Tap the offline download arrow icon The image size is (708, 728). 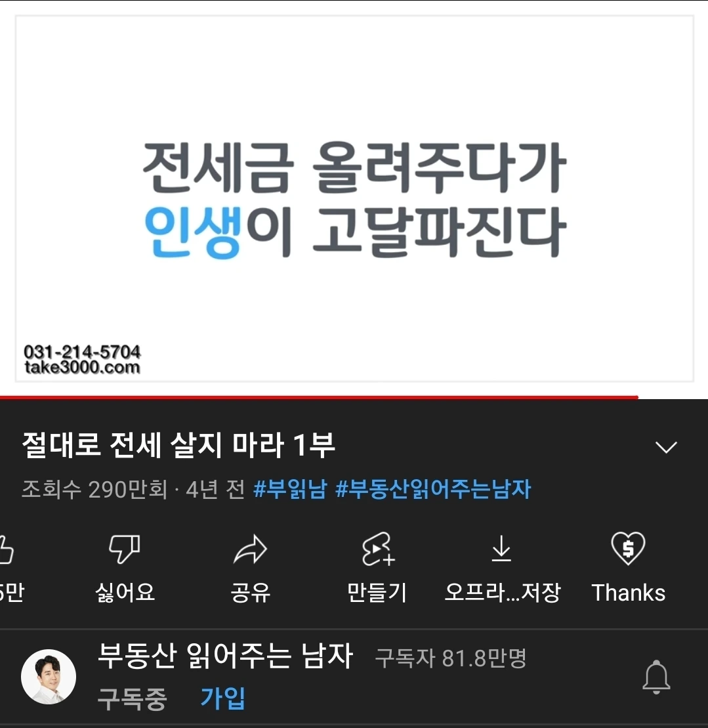click(x=501, y=548)
